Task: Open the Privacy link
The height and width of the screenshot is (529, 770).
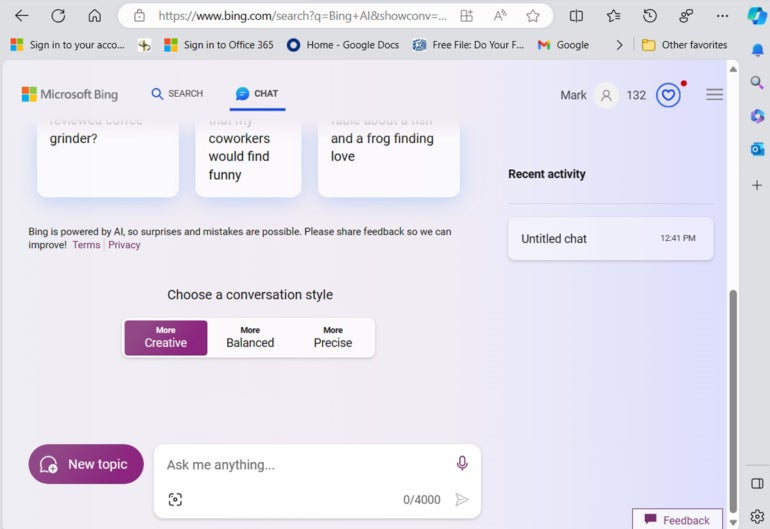Action: coord(124,245)
